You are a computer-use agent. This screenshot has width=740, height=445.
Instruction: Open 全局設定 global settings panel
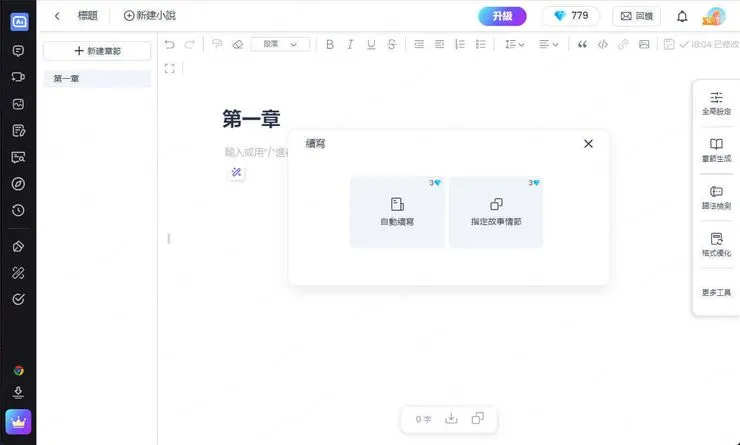click(716, 103)
